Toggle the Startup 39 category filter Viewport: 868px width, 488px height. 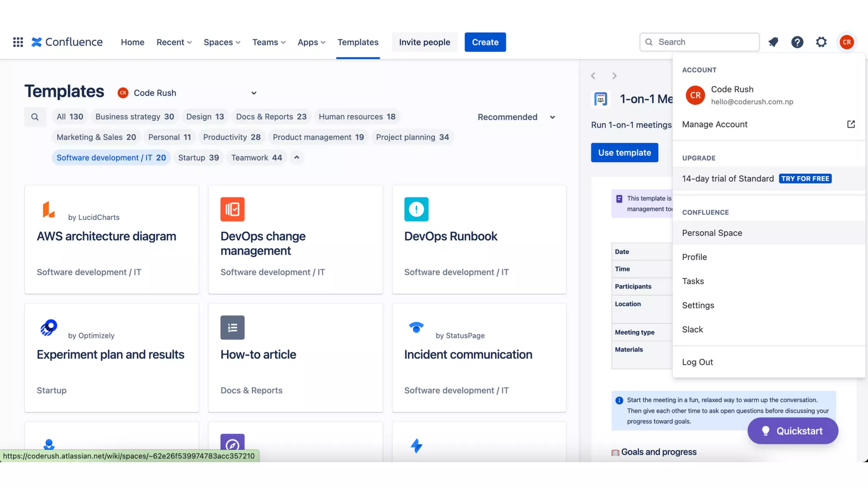tap(198, 158)
